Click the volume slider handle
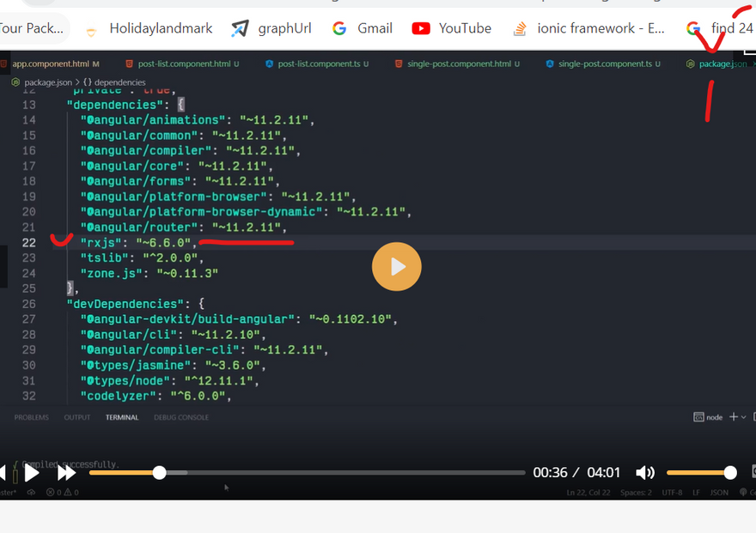Screen dimensions: 756x533 (x=730, y=473)
